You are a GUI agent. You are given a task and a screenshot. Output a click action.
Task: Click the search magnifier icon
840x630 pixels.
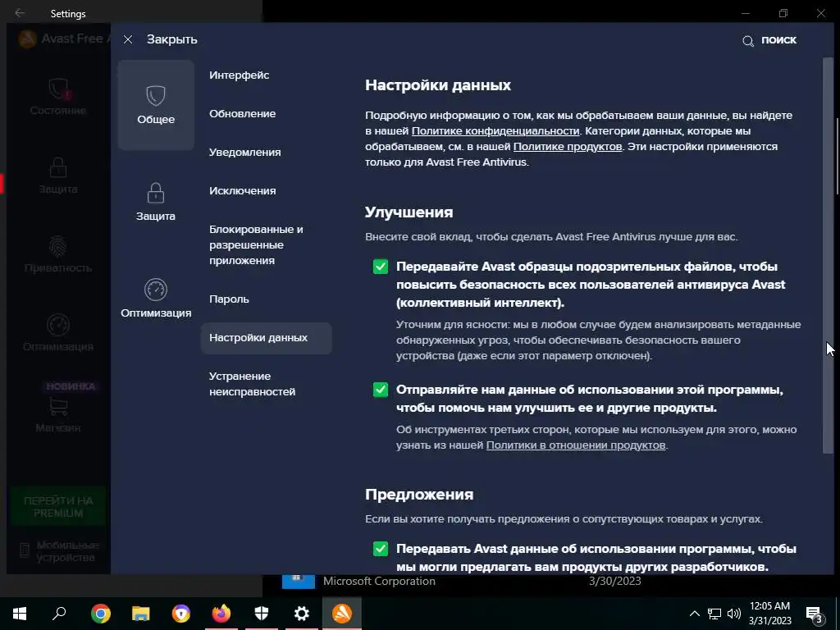click(748, 41)
